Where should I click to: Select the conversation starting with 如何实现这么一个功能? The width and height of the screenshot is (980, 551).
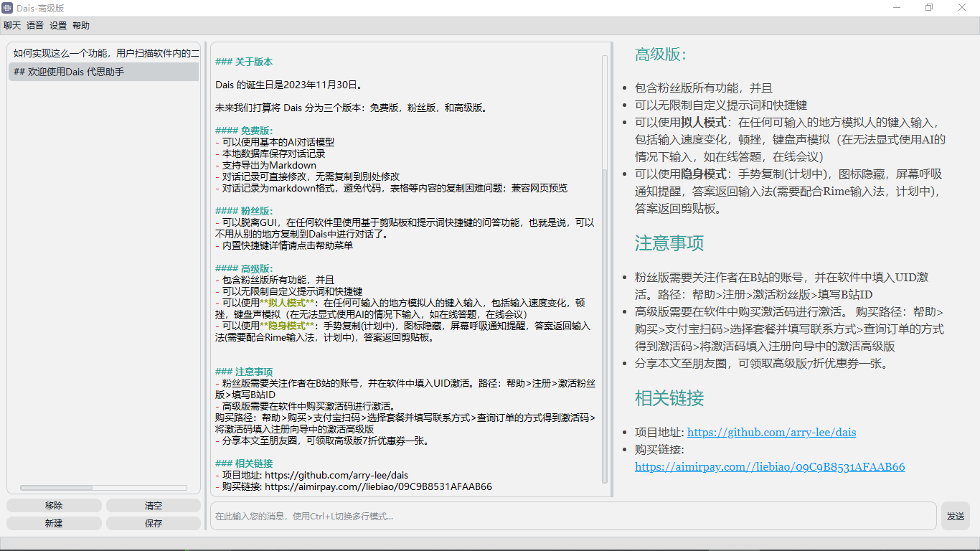[104, 53]
